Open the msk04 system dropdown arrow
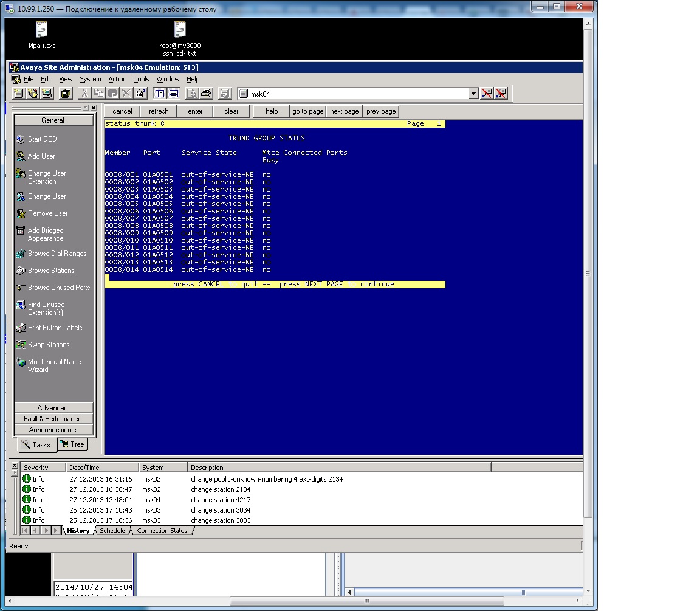 point(474,94)
